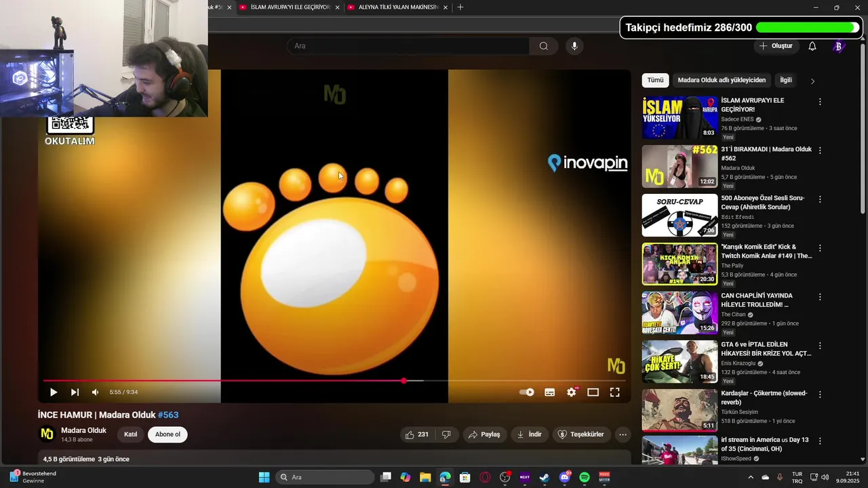Turn on subtitles in the player

[550, 392]
